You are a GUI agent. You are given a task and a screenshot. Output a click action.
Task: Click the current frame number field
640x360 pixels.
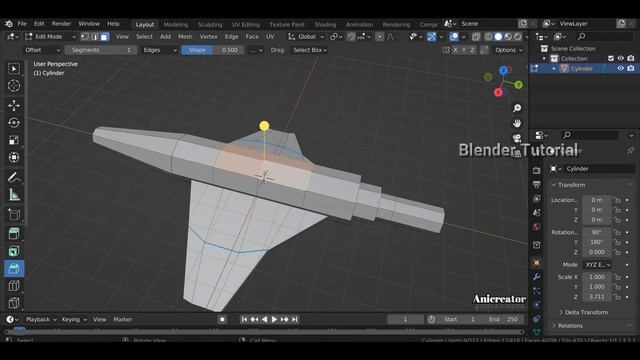(x=405, y=319)
